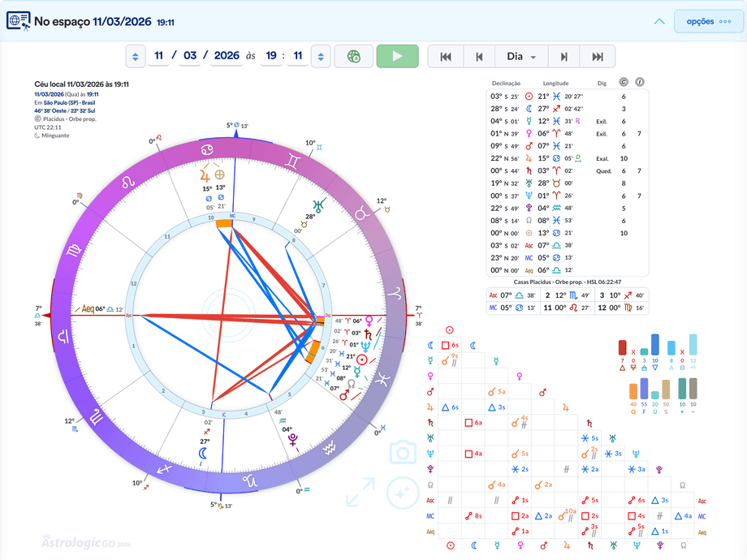Click the red fire element bar
Screen dimensions: 747x560
[622, 347]
